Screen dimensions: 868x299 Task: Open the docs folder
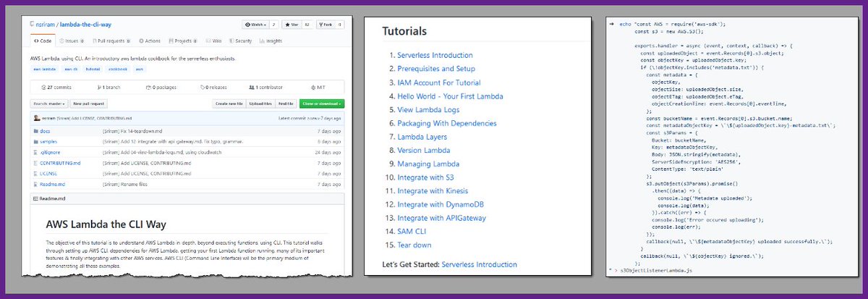(x=44, y=131)
